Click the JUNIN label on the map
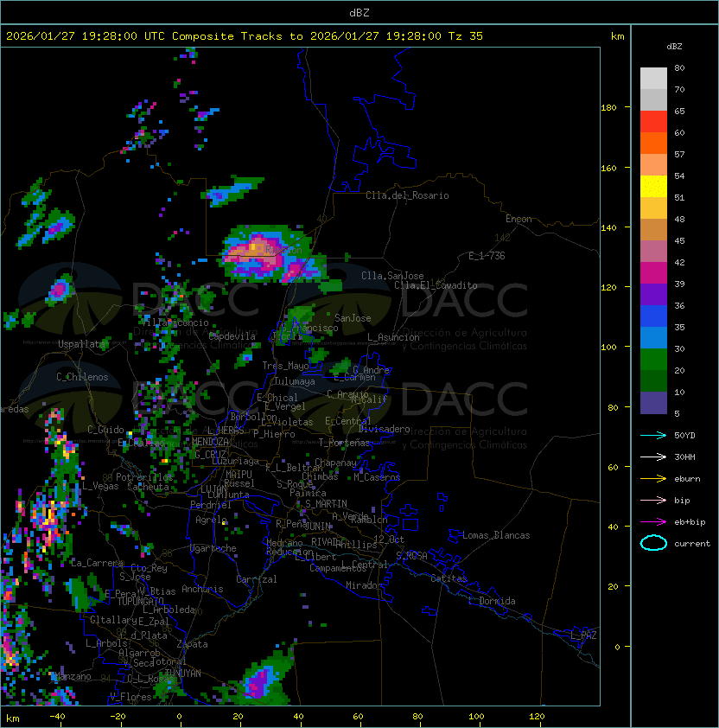This screenshot has width=719, height=728. pos(318,526)
